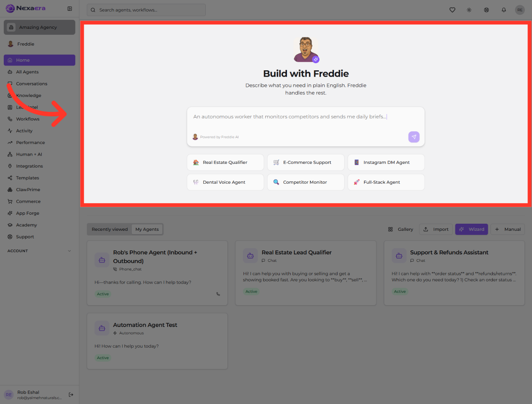The height and width of the screenshot is (404, 532).
Task: Open Activity page
Action: [x=40, y=131]
